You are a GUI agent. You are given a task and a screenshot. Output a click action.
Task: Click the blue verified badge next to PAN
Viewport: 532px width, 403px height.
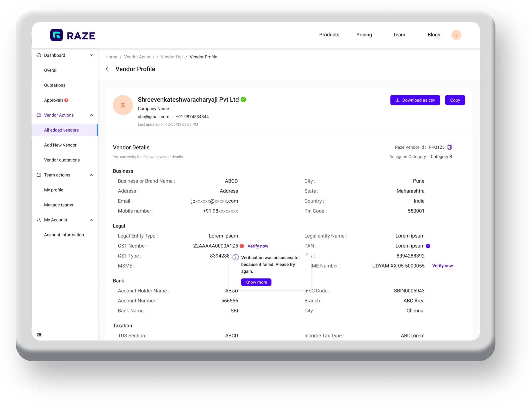pyautogui.click(x=428, y=246)
